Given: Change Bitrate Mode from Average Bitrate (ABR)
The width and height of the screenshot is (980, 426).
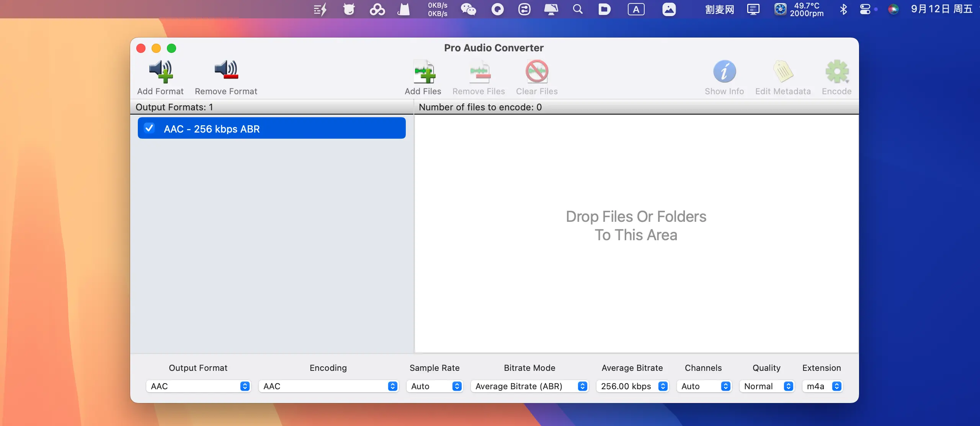Looking at the screenshot, I should point(529,386).
